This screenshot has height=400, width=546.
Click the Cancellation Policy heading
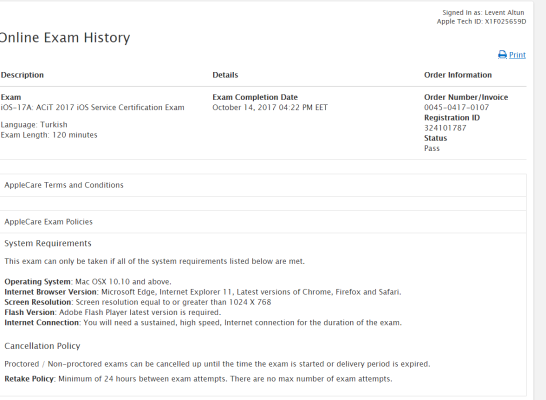(x=42, y=346)
